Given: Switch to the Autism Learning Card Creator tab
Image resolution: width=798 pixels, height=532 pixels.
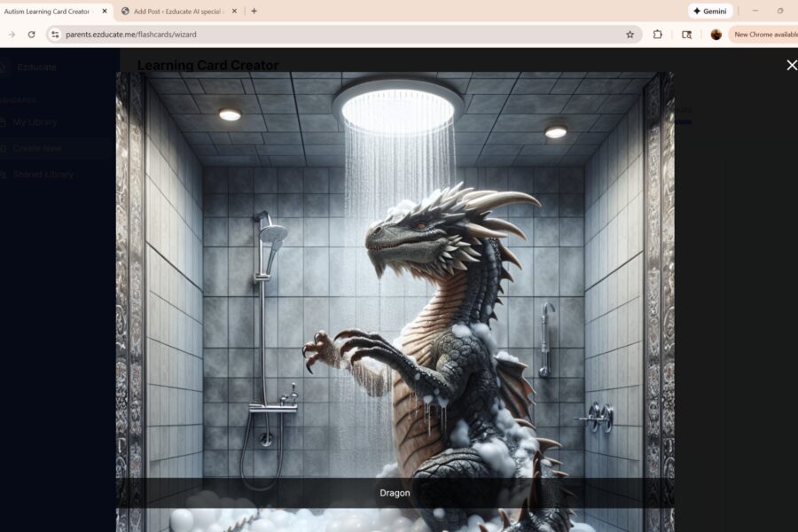Looking at the screenshot, I should point(53,11).
